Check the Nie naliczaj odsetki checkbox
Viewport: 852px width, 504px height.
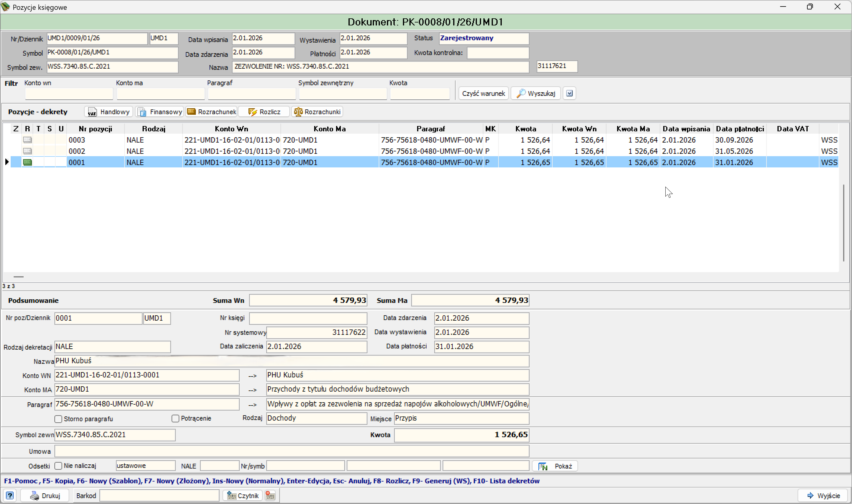[x=58, y=466]
